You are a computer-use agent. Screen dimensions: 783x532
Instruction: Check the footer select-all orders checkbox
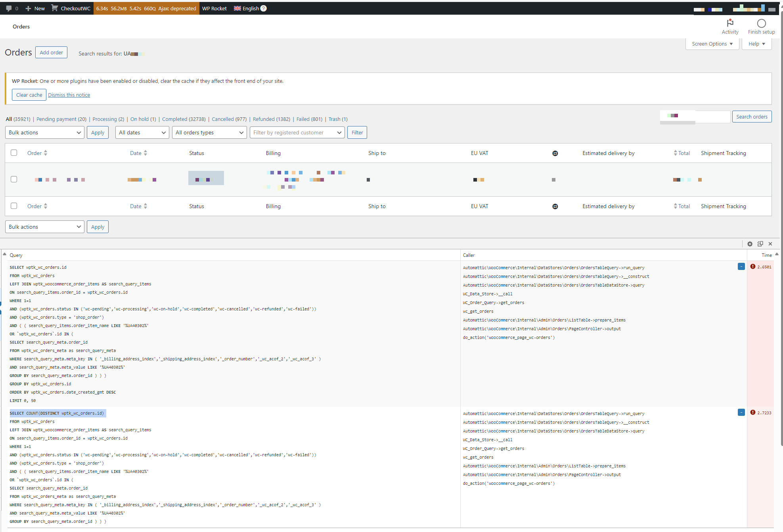point(14,206)
